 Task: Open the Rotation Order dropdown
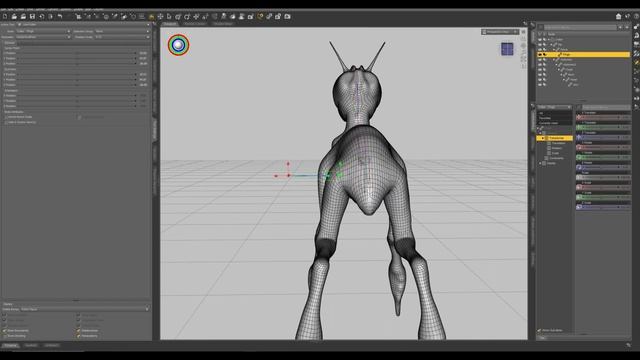pos(122,37)
